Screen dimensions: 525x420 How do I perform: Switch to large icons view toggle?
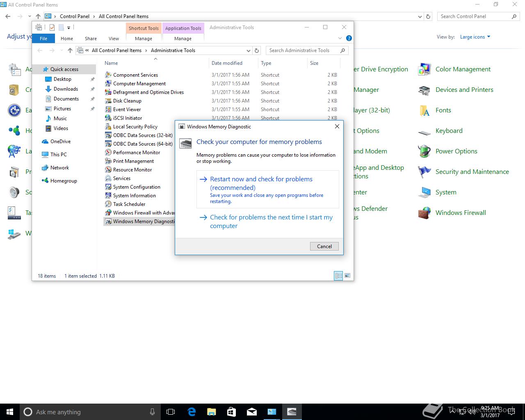click(x=347, y=276)
